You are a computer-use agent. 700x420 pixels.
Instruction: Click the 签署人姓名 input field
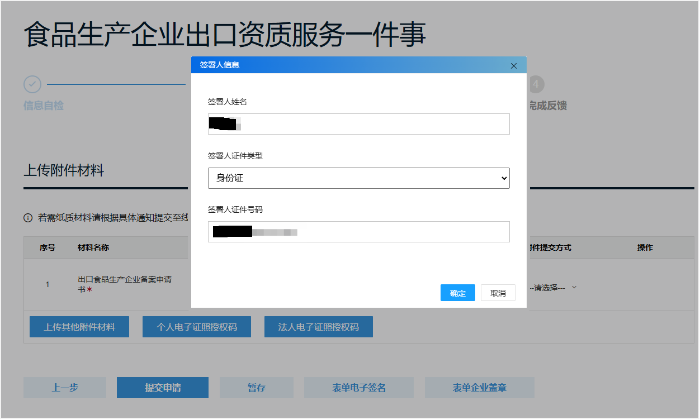[x=358, y=124]
